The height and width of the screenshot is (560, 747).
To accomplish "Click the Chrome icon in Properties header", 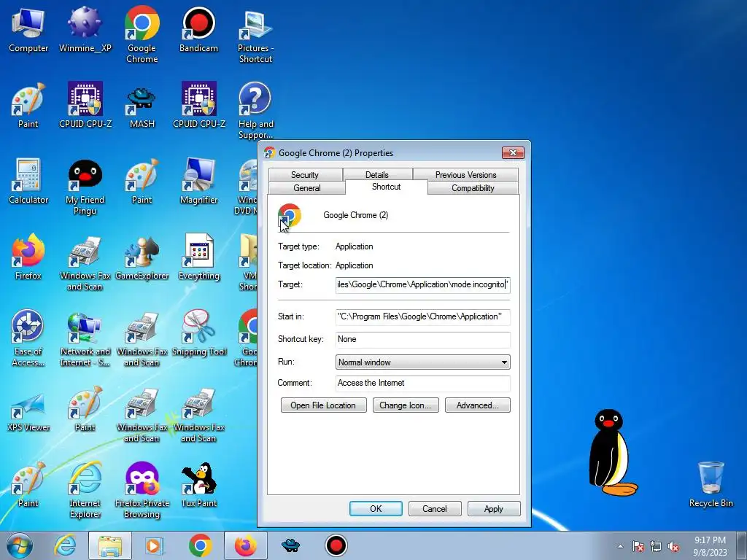I will point(290,216).
